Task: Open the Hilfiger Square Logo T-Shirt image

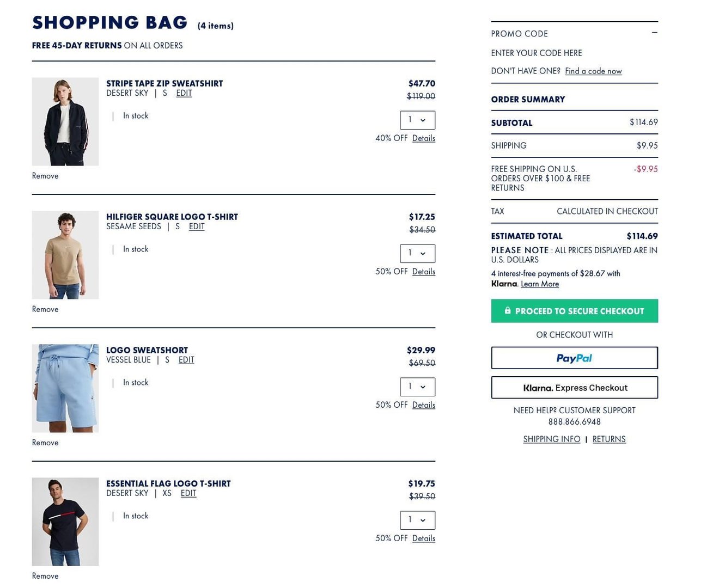Action: point(65,255)
